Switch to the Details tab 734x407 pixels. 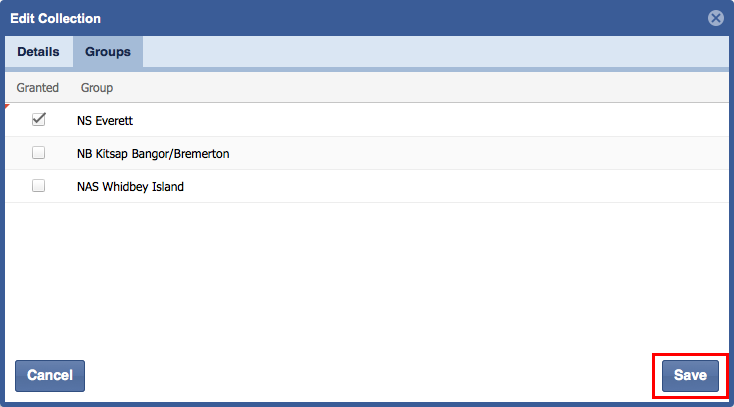[38, 52]
